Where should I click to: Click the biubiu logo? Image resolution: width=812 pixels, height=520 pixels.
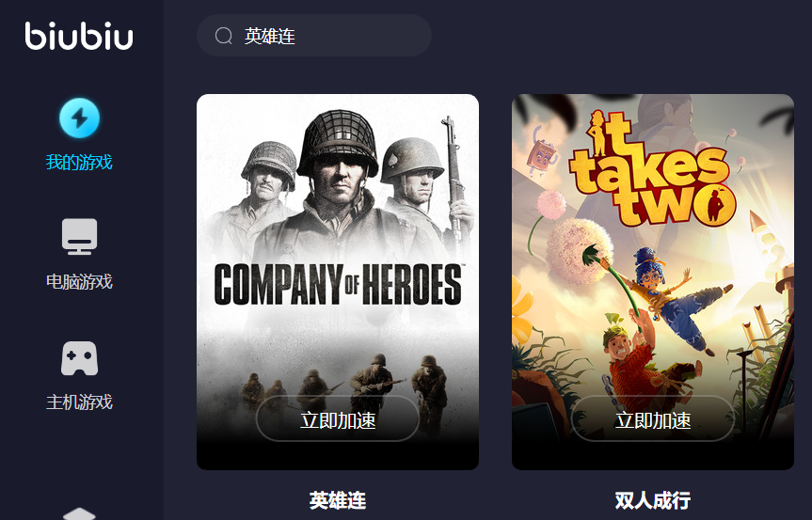click(79, 36)
